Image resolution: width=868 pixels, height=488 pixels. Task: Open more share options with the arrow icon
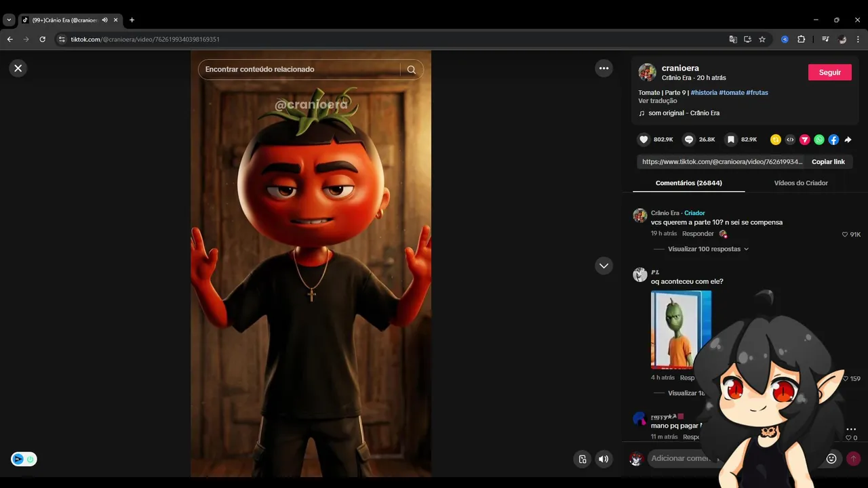(848, 140)
